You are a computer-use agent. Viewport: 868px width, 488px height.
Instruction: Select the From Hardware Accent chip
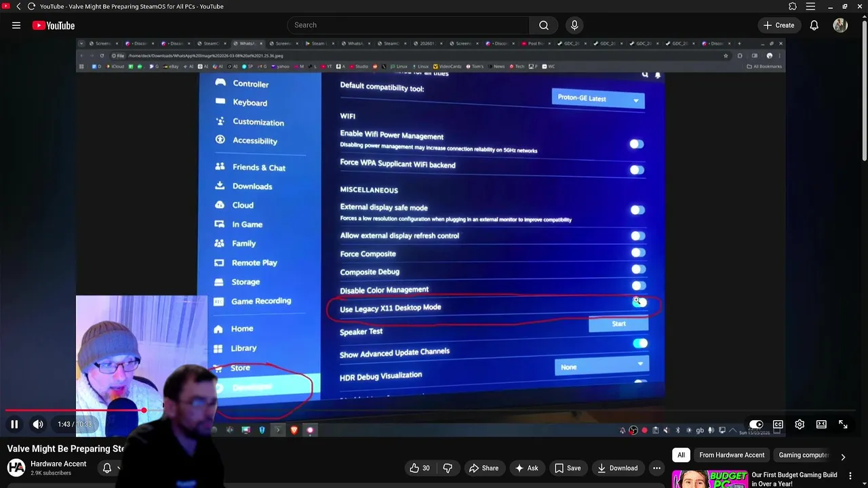tap(732, 455)
